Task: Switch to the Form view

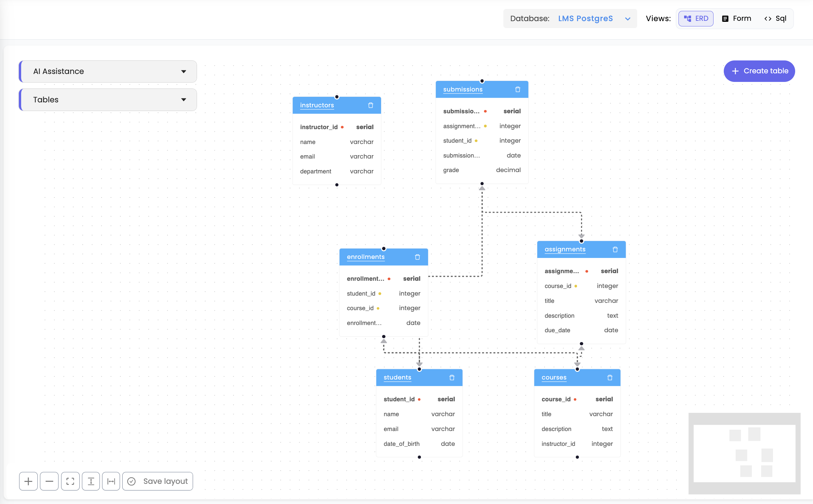Action: coord(736,18)
